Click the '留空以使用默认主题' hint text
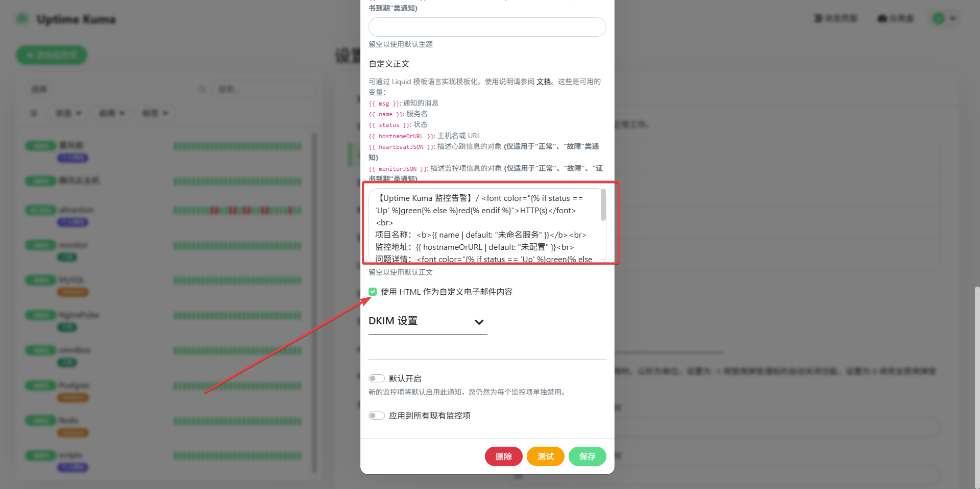 click(x=401, y=44)
